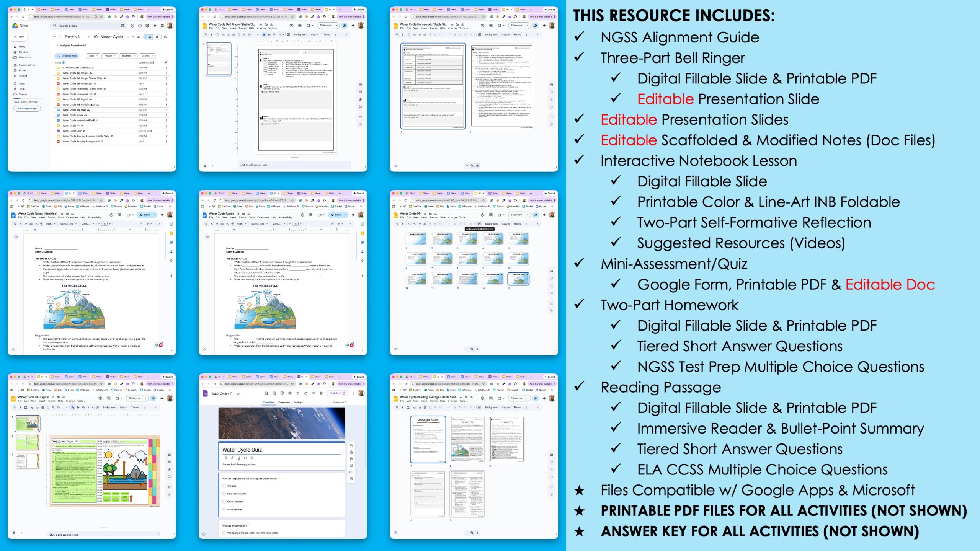Click Drive search filter options icon
The image size is (980, 551).
tap(122, 26)
